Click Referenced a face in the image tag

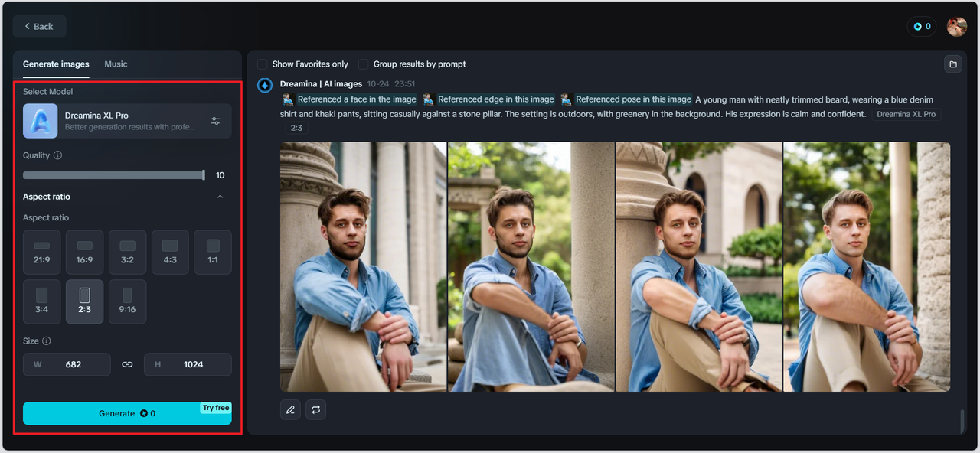[x=349, y=99]
